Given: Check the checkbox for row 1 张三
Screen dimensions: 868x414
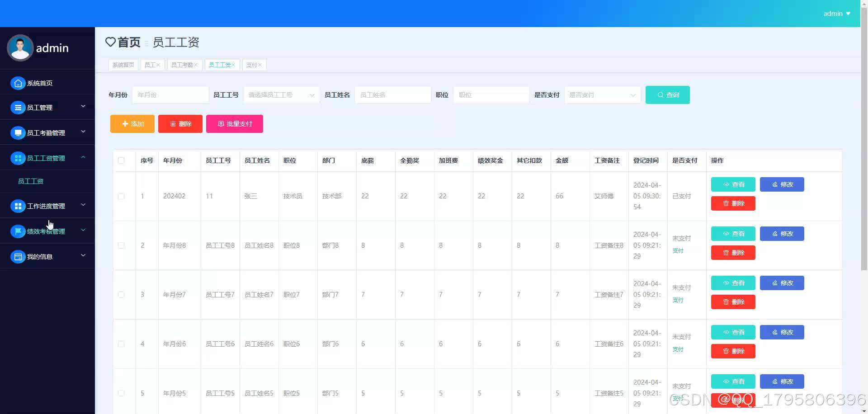Looking at the screenshot, I should pos(121,196).
